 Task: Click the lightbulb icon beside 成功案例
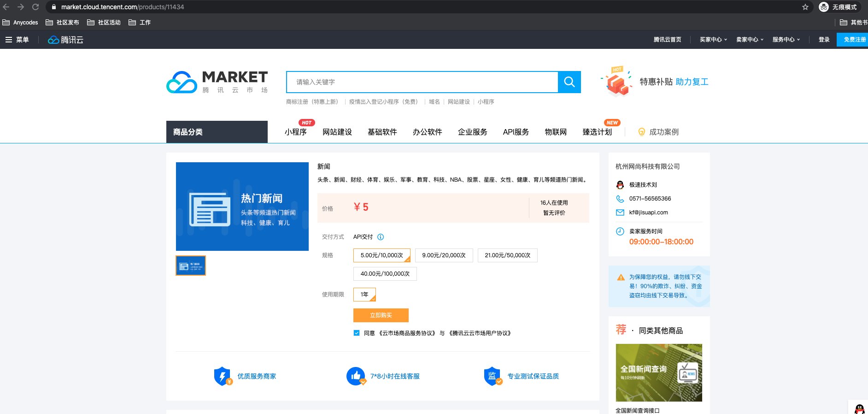(x=641, y=132)
